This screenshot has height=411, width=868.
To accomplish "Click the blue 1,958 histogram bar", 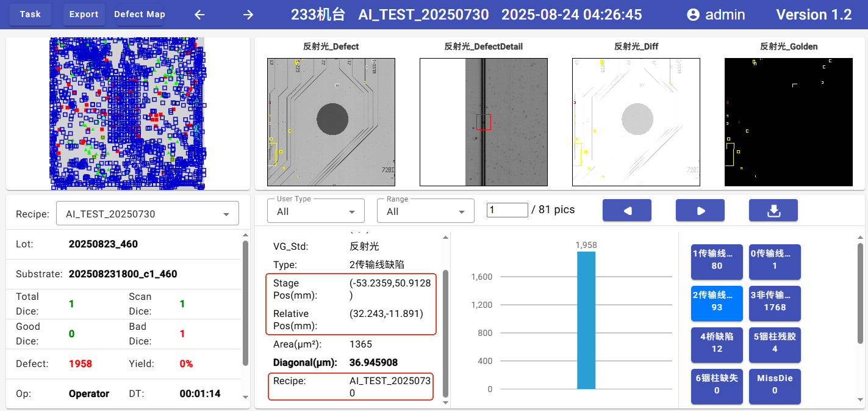I will coord(586,320).
